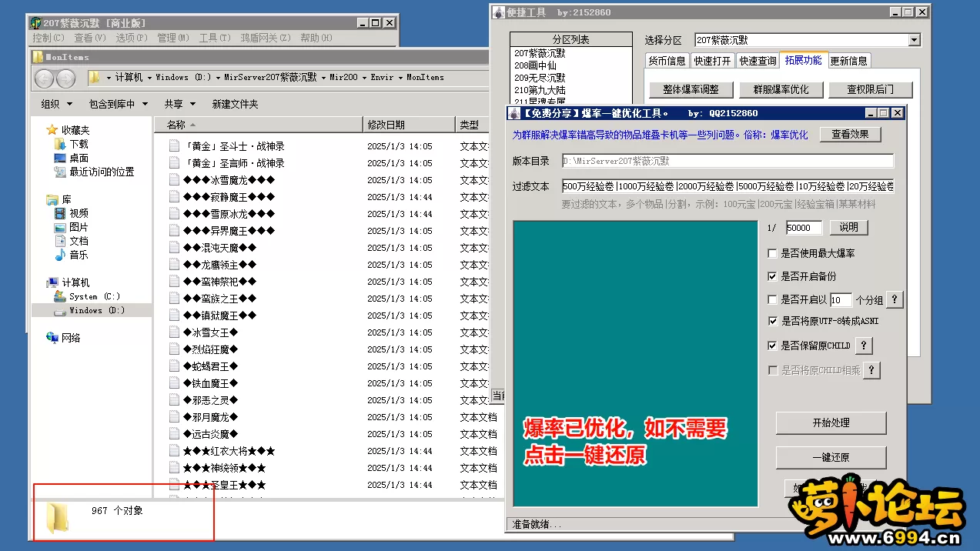980x551 pixels.
Task: Click the 说明 button
Action: pyautogui.click(x=848, y=228)
